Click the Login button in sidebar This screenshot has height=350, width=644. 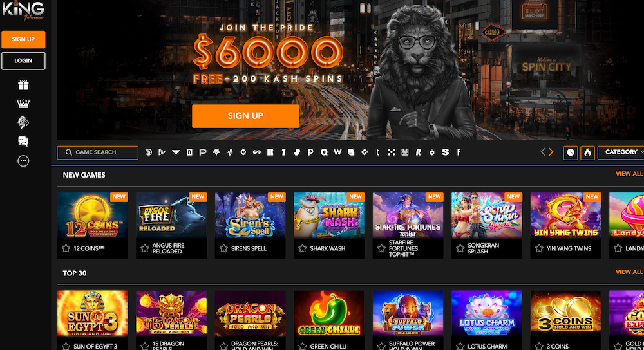coord(23,60)
